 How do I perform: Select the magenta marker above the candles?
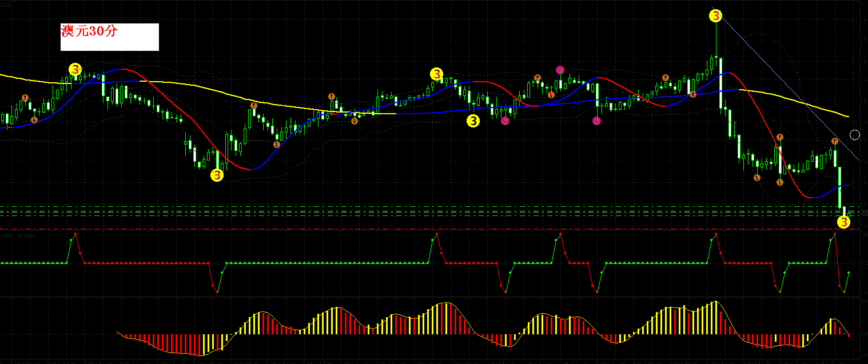[560, 70]
